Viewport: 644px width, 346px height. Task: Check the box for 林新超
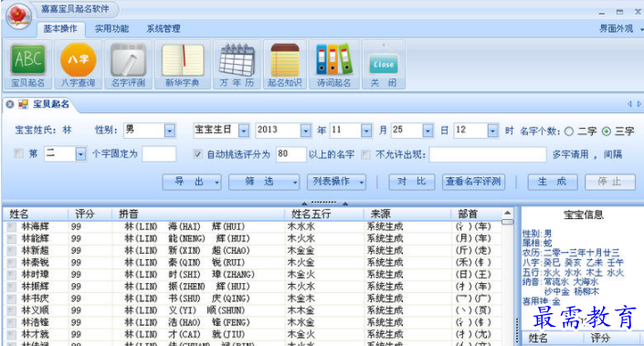click(x=12, y=251)
